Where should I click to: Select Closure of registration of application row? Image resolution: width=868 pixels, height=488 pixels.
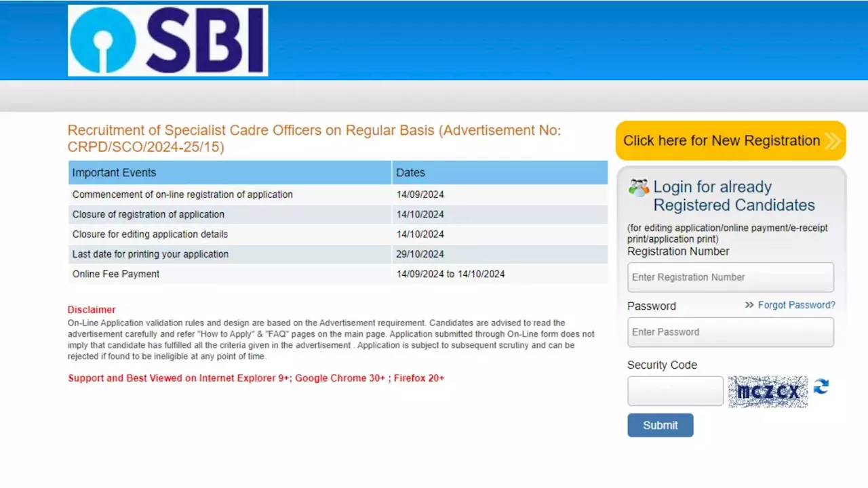click(338, 214)
